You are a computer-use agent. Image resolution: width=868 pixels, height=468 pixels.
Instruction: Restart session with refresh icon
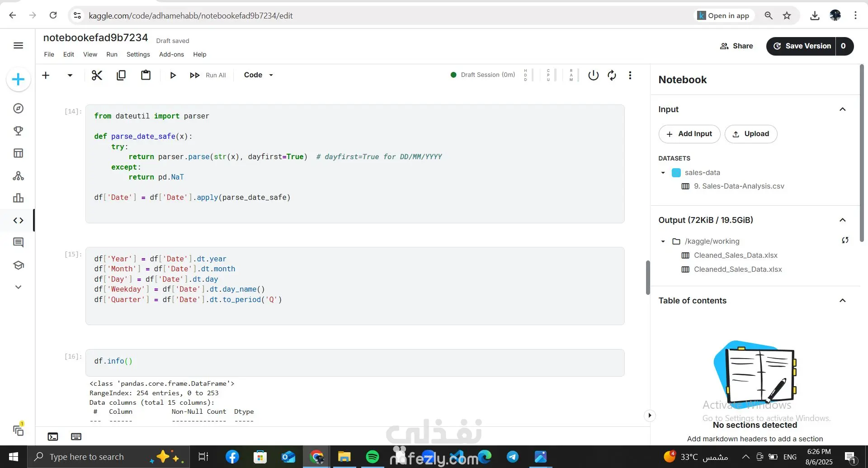coord(612,75)
